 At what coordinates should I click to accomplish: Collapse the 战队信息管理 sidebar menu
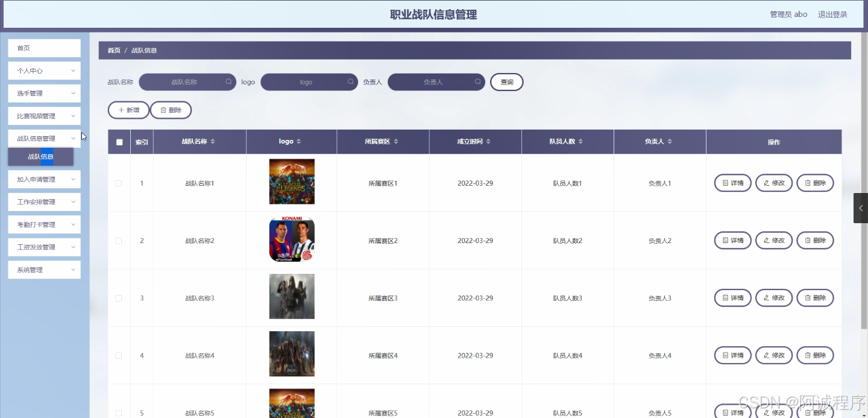pos(44,139)
